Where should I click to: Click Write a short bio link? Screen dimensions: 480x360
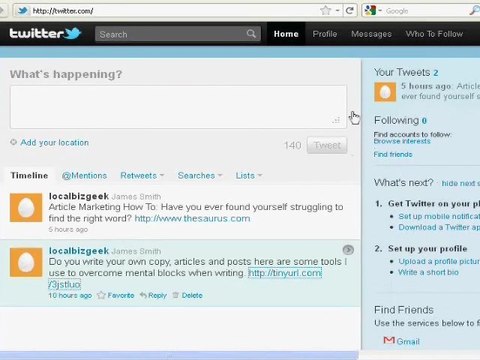[x=428, y=272]
